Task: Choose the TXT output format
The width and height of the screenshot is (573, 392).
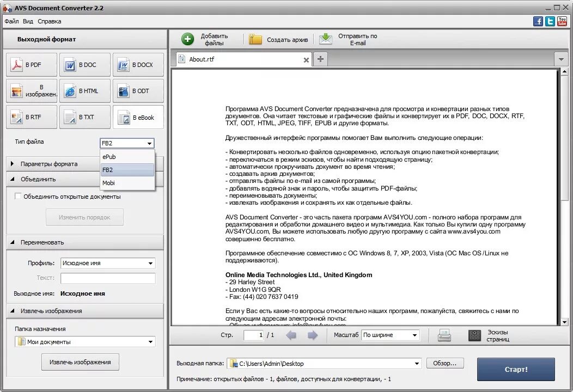Action: click(x=85, y=117)
